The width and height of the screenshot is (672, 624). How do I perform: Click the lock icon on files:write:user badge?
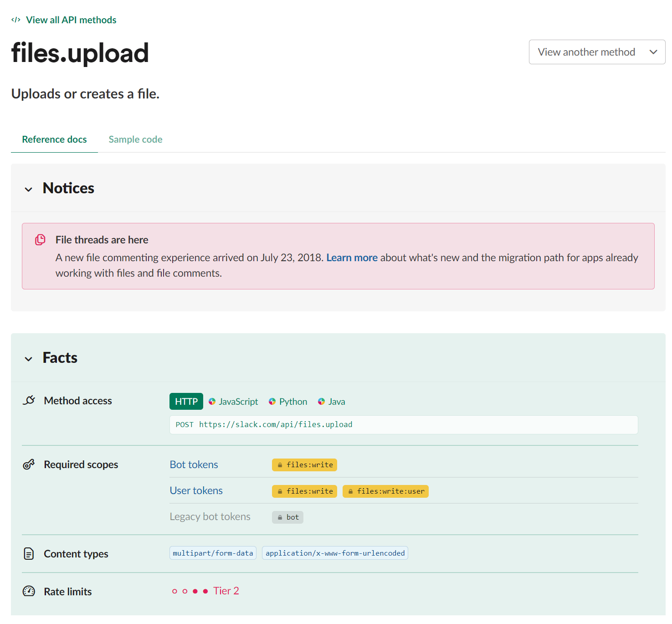351,491
